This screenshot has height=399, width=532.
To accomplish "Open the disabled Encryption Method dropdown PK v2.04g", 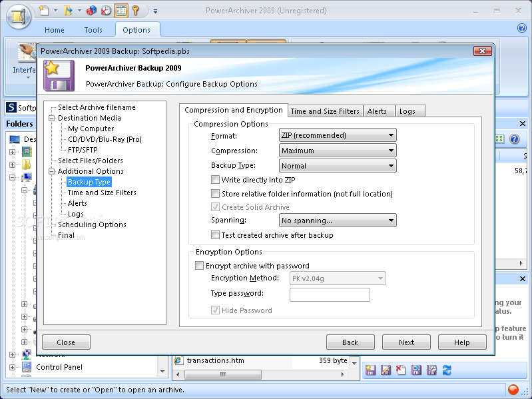I will [338, 278].
